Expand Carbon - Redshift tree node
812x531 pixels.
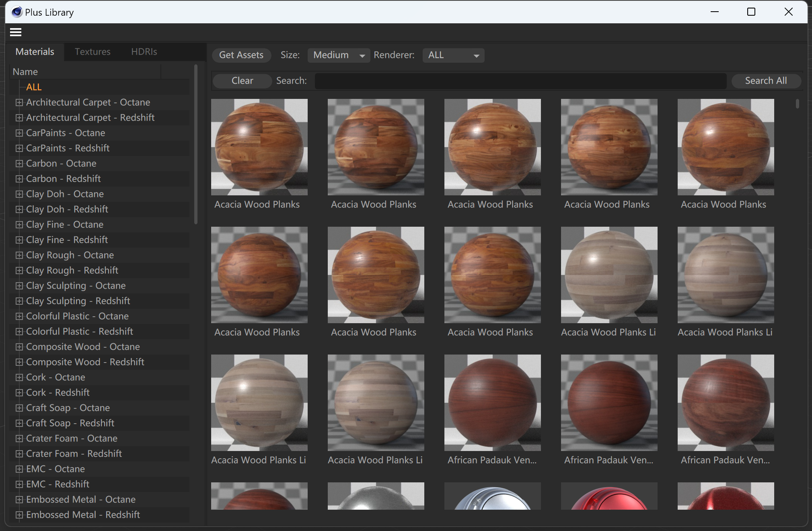[x=19, y=179]
